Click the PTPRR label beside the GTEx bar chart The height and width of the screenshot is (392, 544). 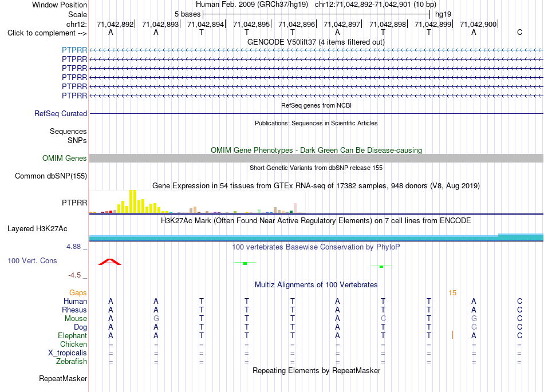[x=74, y=203]
